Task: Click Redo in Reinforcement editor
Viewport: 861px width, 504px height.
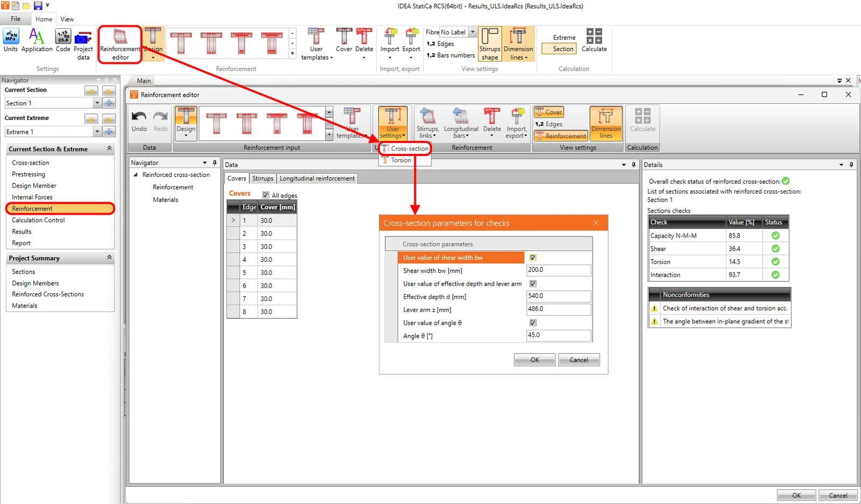Action: 160,122
